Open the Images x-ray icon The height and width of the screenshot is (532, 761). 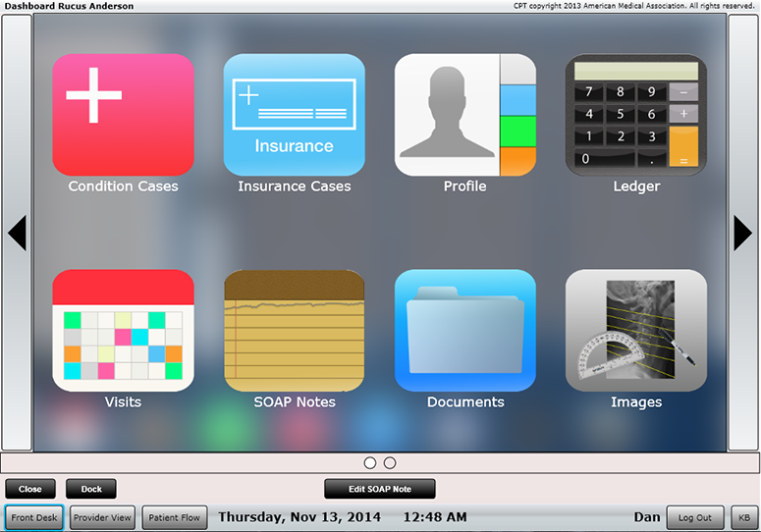click(636, 331)
